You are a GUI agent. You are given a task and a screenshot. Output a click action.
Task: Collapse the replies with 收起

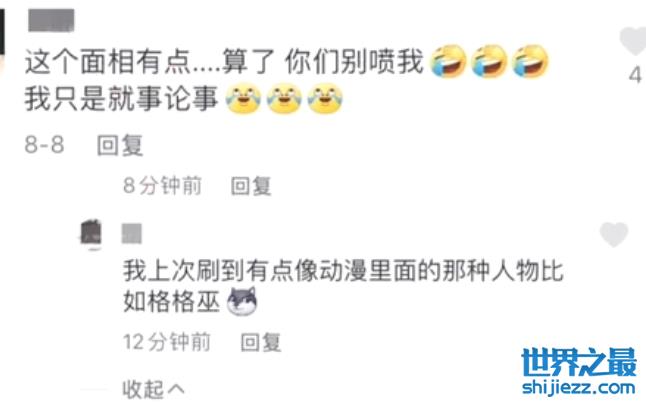(x=143, y=389)
